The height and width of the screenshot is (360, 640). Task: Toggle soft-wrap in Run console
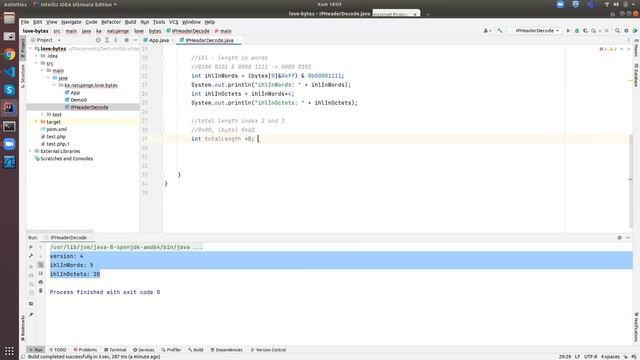40,264
